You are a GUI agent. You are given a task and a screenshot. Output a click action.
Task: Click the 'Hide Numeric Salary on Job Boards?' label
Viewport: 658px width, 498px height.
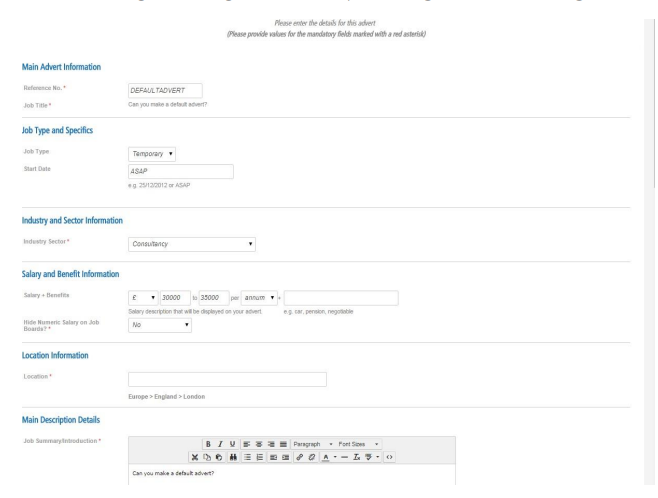pyautogui.click(x=61, y=326)
